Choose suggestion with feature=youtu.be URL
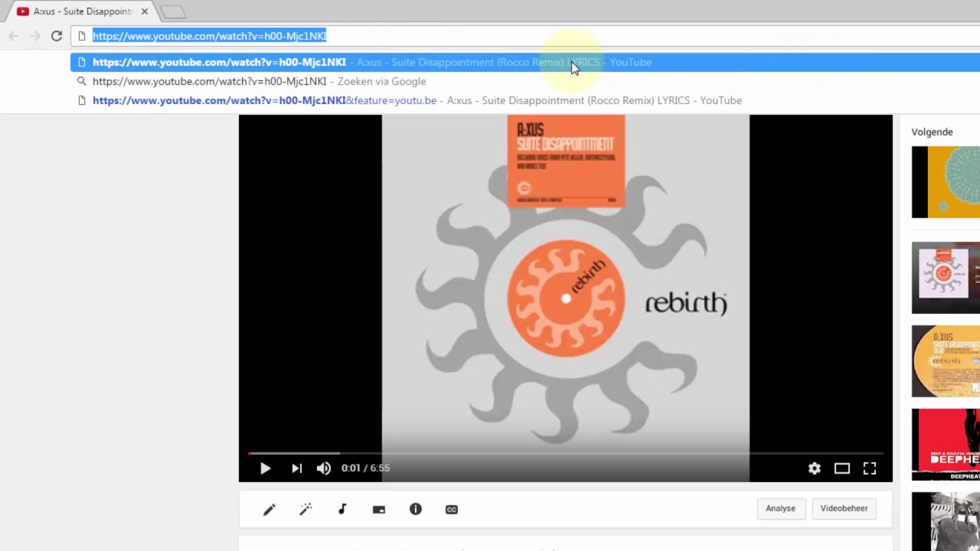Screen dimensions: 980x551 tap(525, 100)
